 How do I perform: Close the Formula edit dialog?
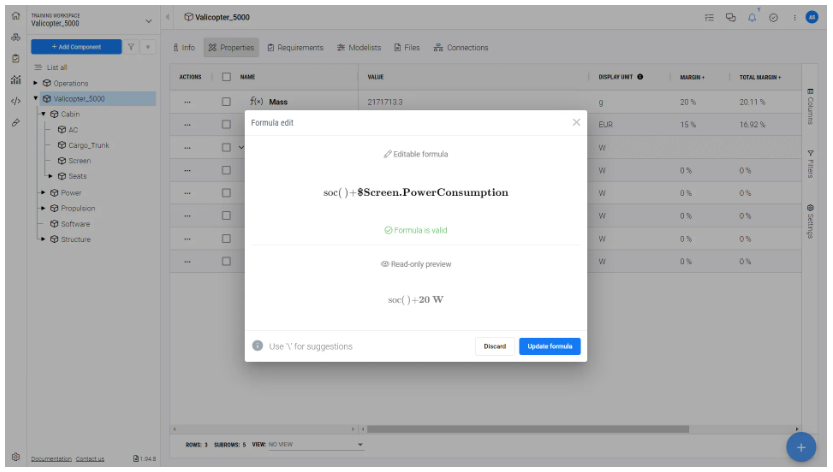[576, 122]
